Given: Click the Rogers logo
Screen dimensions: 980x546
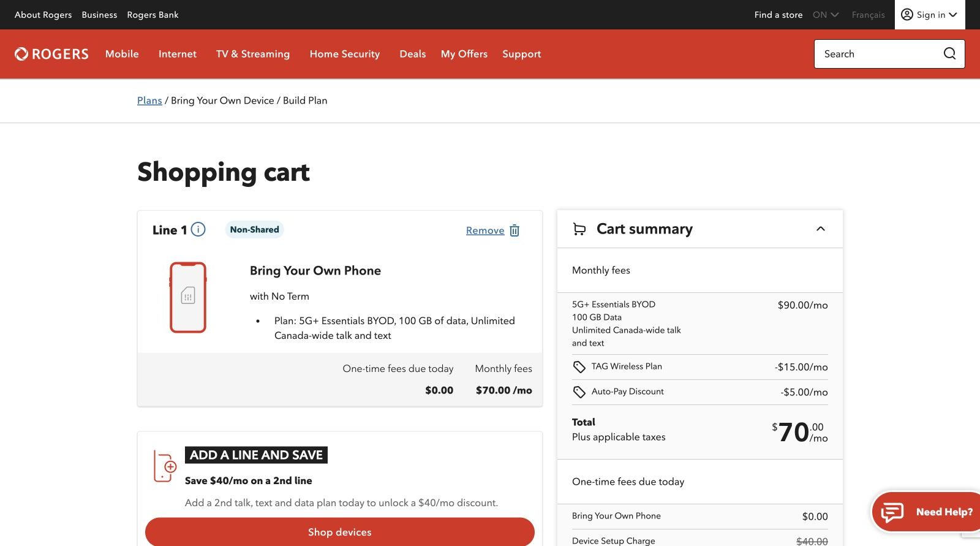Looking at the screenshot, I should pos(51,54).
